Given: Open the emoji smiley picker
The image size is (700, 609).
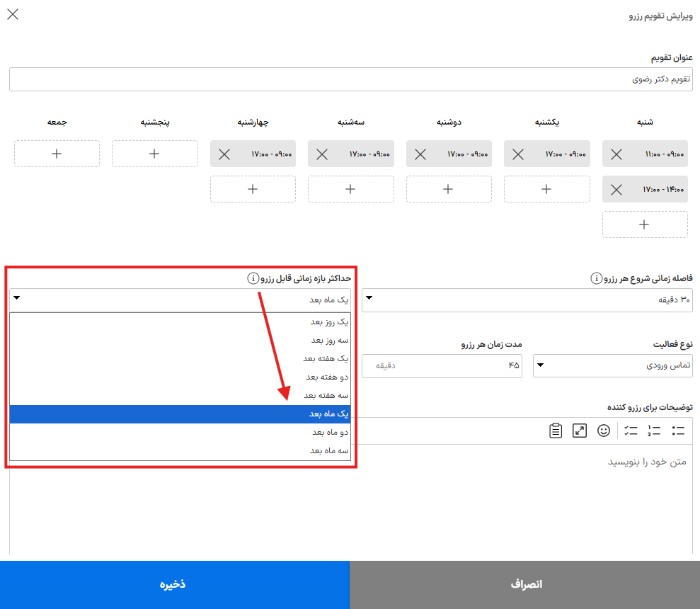Looking at the screenshot, I should coord(604,431).
